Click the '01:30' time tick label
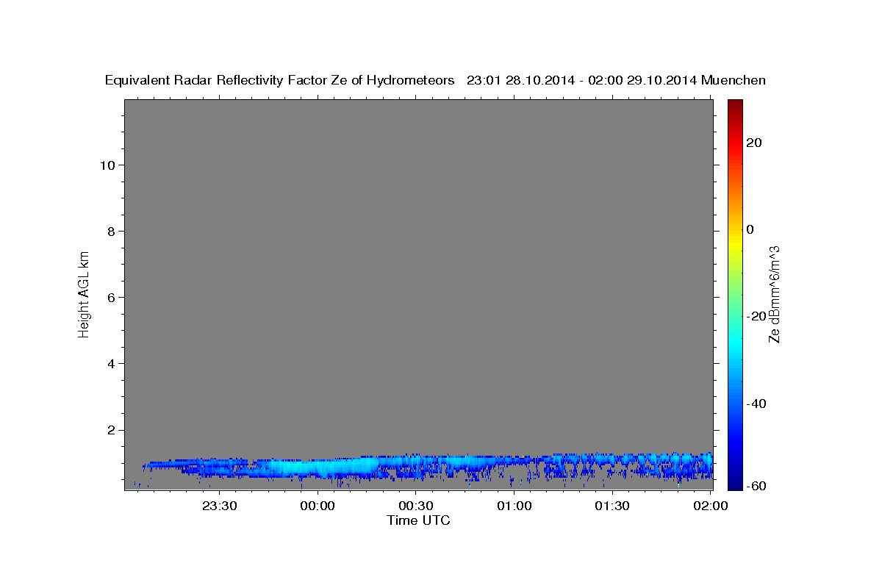Viewport: 882px width, 588px height. pos(612,506)
